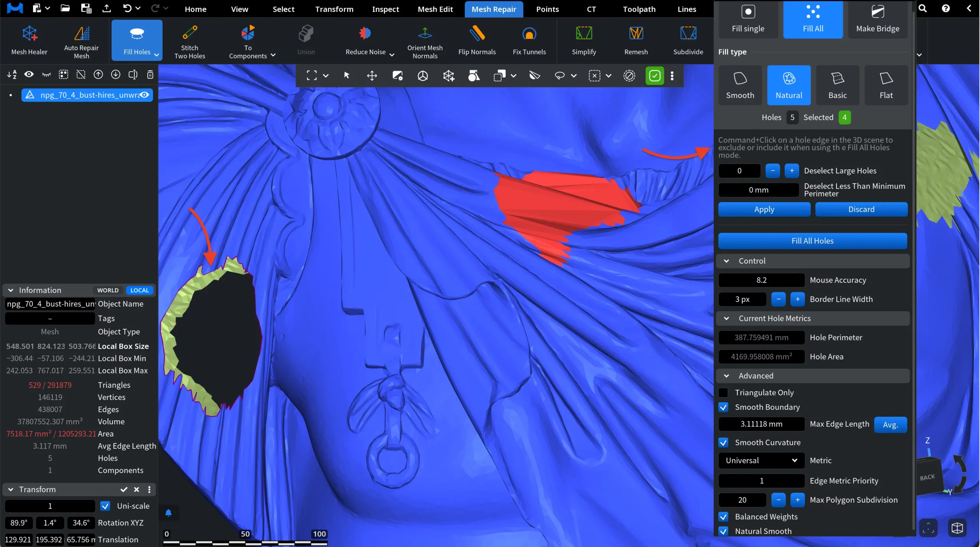980x547 pixels.
Task: Click the Discard button
Action: pyautogui.click(x=861, y=209)
